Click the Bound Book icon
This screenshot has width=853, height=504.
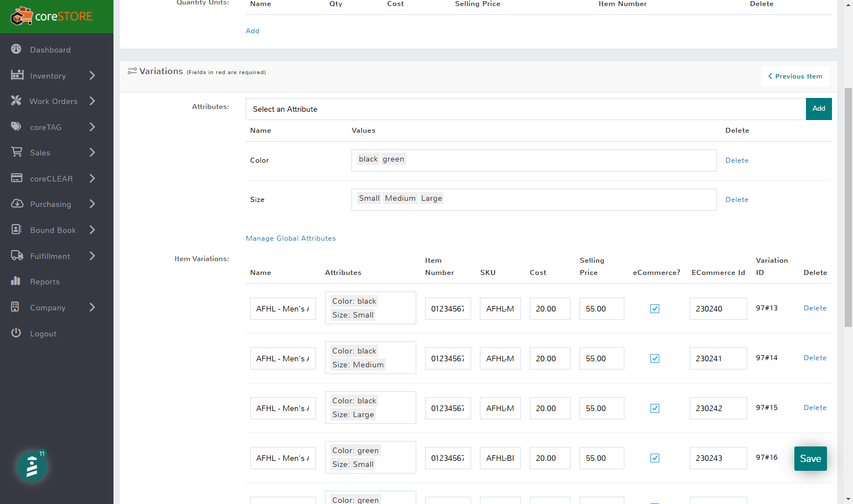[x=17, y=230]
